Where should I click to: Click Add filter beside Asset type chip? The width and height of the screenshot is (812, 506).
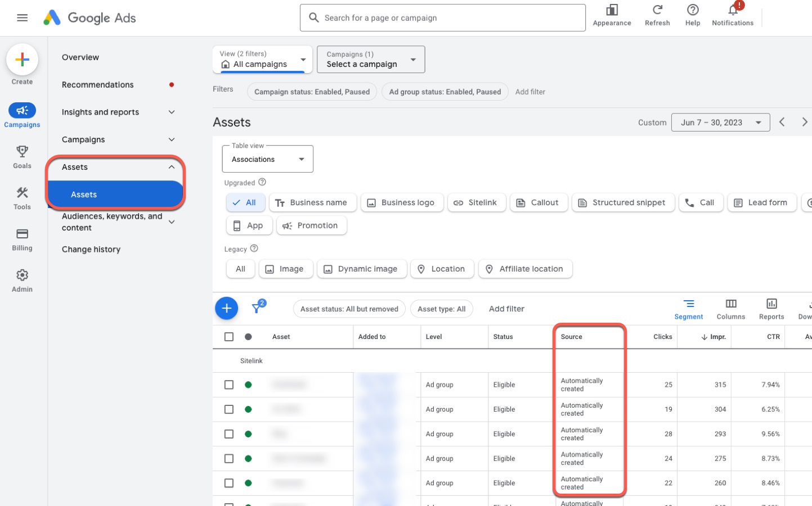coord(506,309)
